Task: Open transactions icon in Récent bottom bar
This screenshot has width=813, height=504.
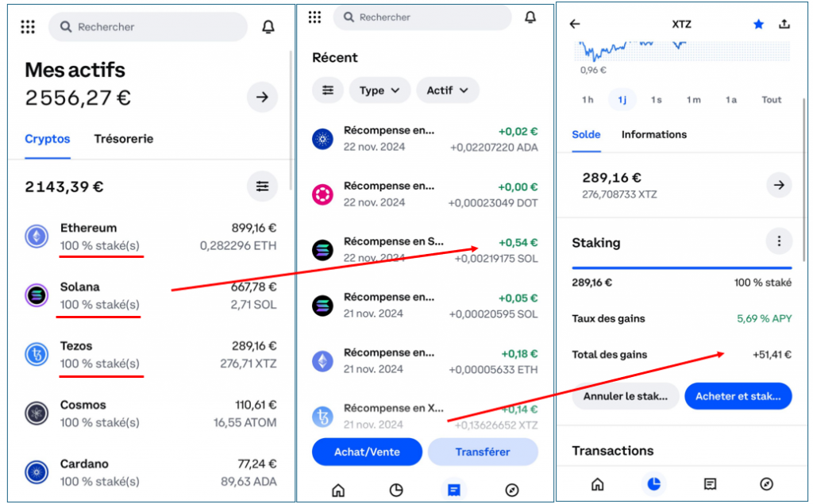Action: (x=453, y=490)
